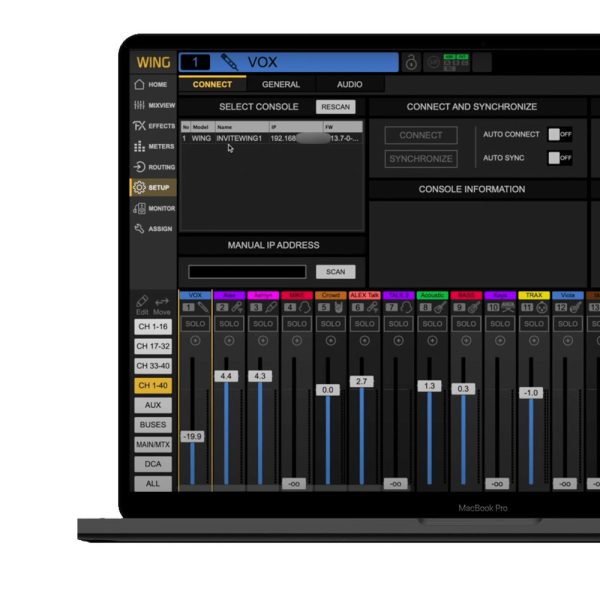Screen dimensions: 600x600
Task: Solo channel 9
Action: (466, 324)
